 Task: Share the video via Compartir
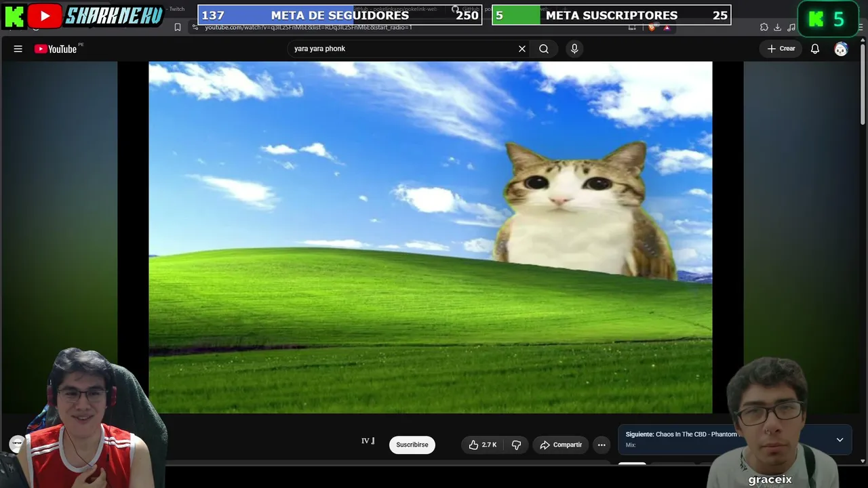(x=561, y=445)
